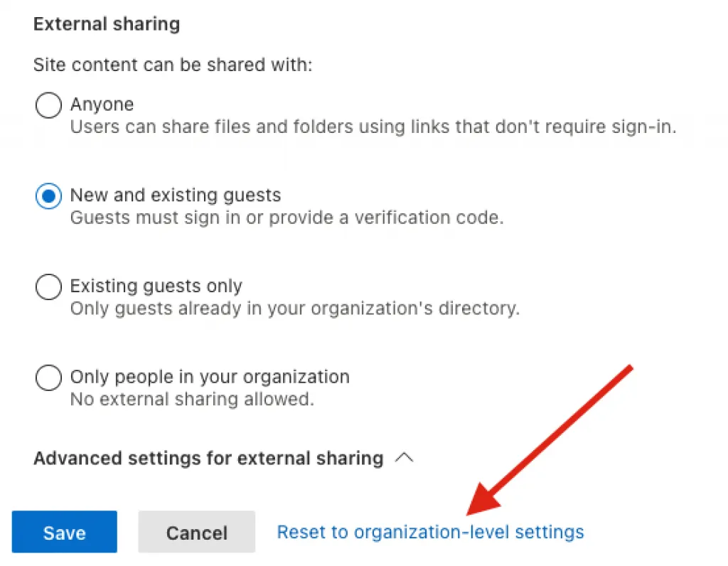Click the blue primary action button
The image size is (728, 566).
(64, 532)
